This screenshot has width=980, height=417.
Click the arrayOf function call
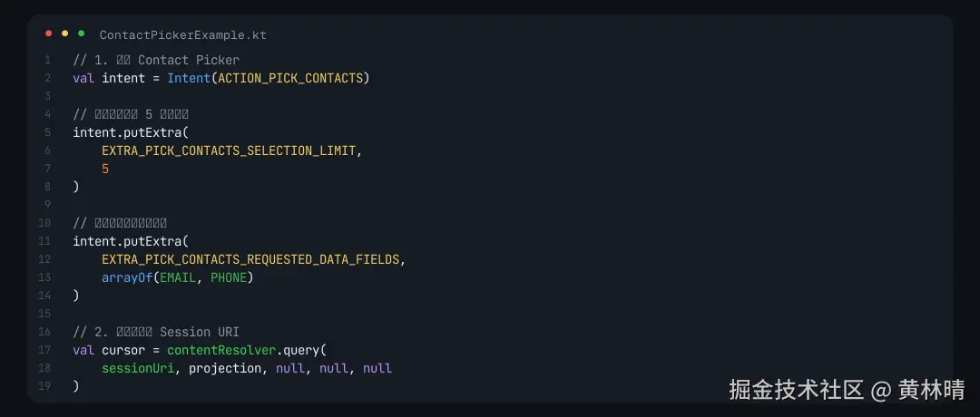pos(127,277)
